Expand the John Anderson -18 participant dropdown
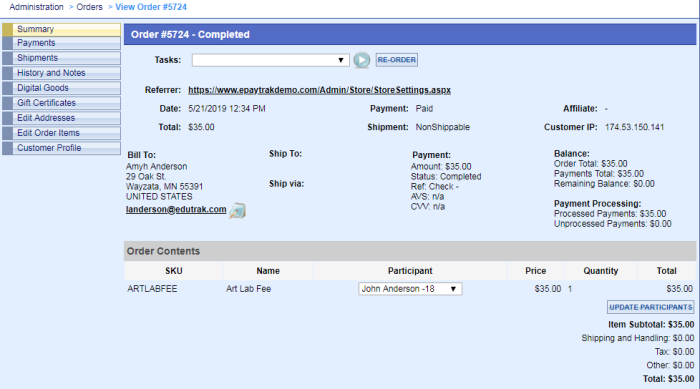700x389 pixels. coord(410,289)
